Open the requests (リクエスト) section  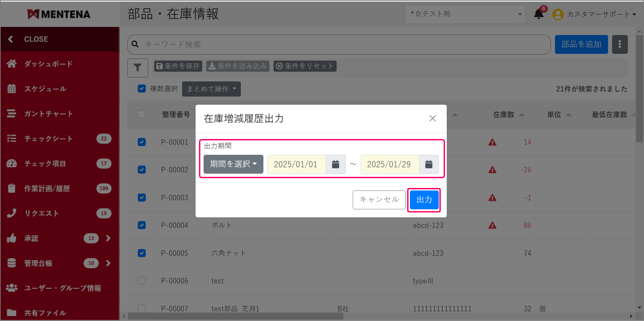(x=41, y=213)
